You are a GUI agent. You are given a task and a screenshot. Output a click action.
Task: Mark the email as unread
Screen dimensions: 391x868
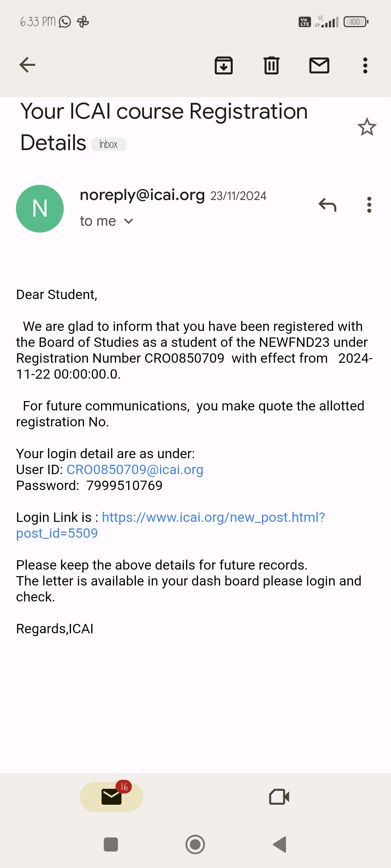[319, 65]
